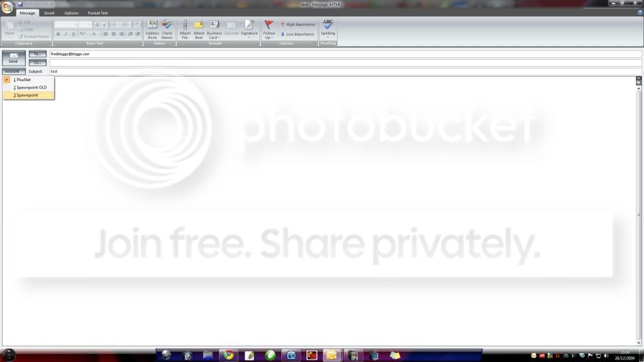This screenshot has width=644, height=362.
Task: Click the Account dropdown button
Action: [x=14, y=72]
